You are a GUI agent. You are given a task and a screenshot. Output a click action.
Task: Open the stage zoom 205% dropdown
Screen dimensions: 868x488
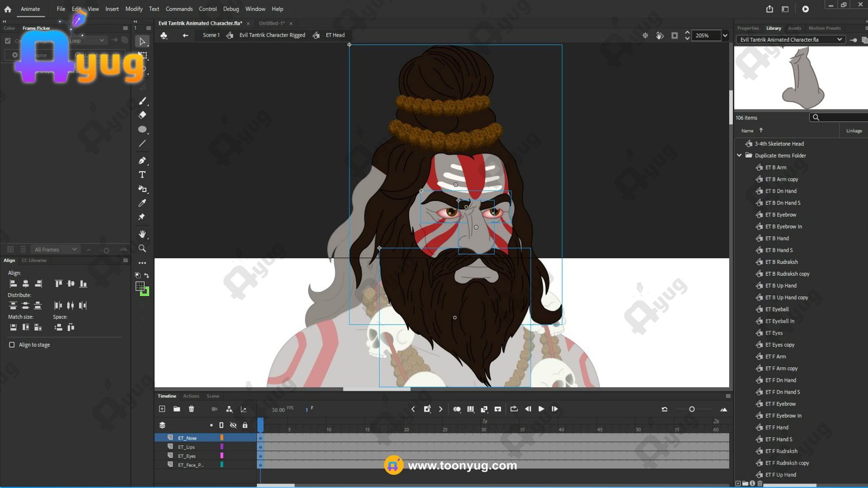(x=725, y=35)
